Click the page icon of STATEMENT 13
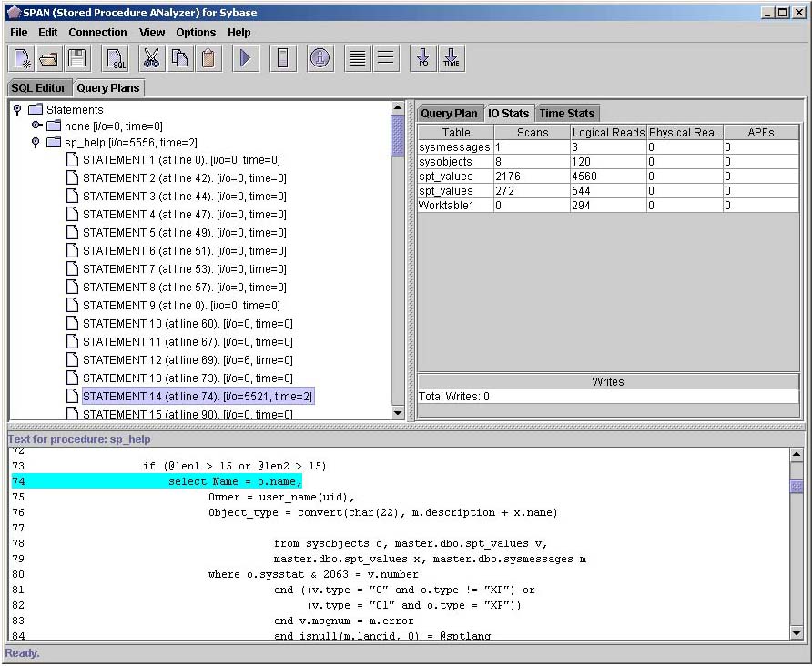 [73, 378]
